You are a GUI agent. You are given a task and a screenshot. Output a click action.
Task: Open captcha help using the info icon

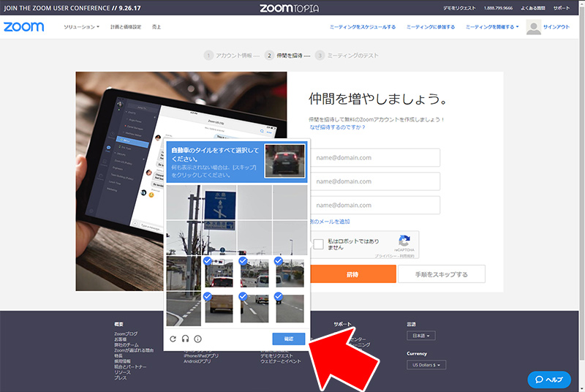click(x=197, y=339)
